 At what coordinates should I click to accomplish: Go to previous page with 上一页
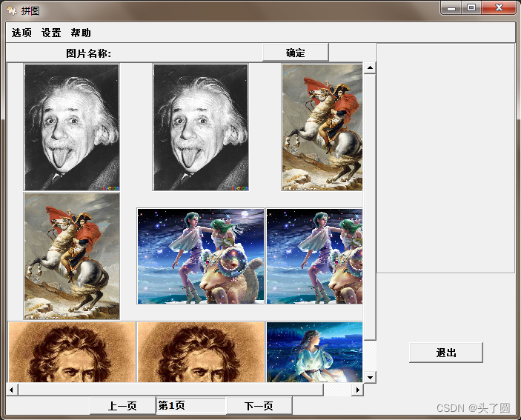122,406
